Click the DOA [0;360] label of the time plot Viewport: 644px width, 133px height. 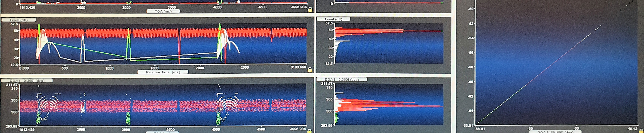(x=27, y=81)
